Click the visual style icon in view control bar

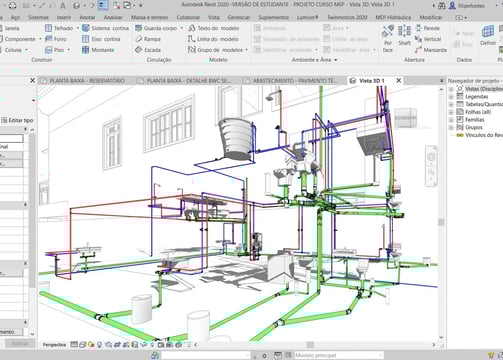point(83,345)
